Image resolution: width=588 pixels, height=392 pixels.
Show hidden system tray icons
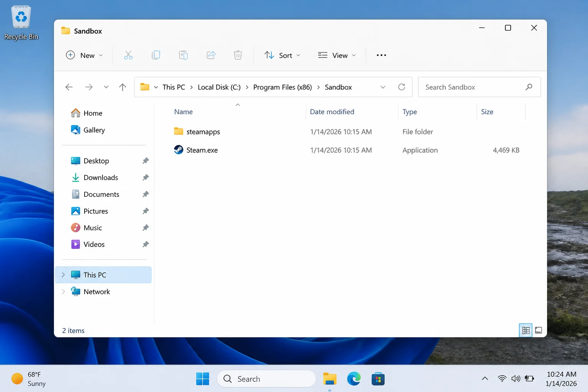point(485,379)
